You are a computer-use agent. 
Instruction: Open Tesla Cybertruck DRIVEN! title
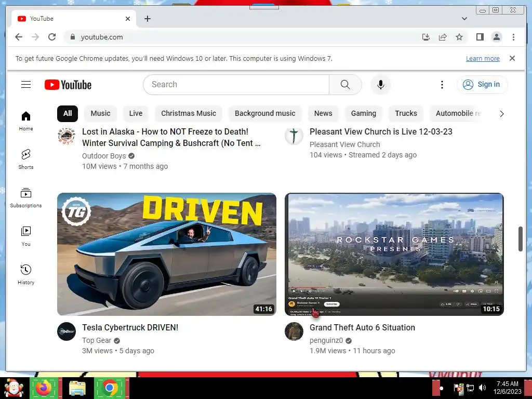[130, 327]
